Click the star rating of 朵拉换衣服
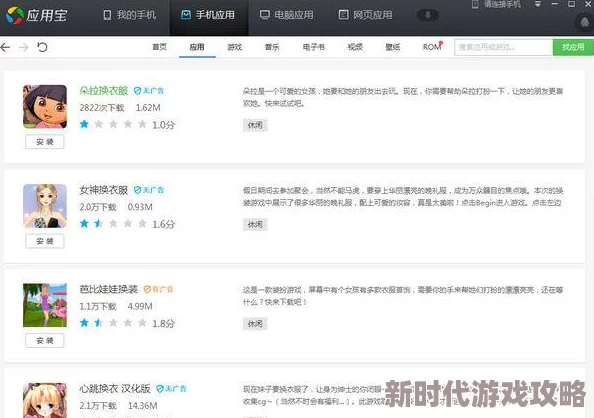This screenshot has height=418, width=594. tap(113, 124)
